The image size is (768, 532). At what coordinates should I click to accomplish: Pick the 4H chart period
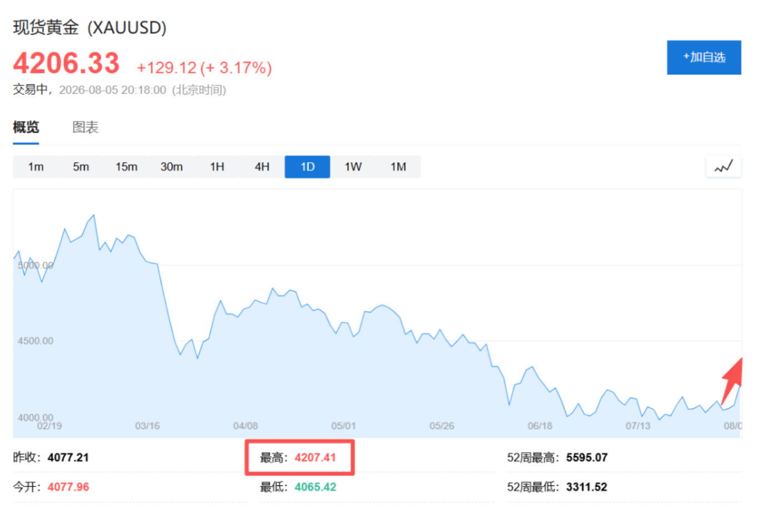[x=262, y=167]
